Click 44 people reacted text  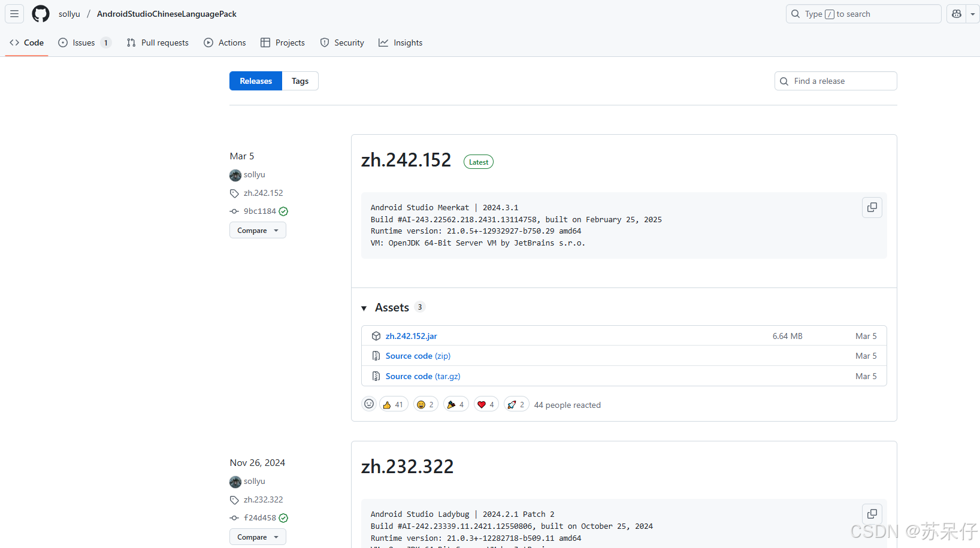pos(567,405)
